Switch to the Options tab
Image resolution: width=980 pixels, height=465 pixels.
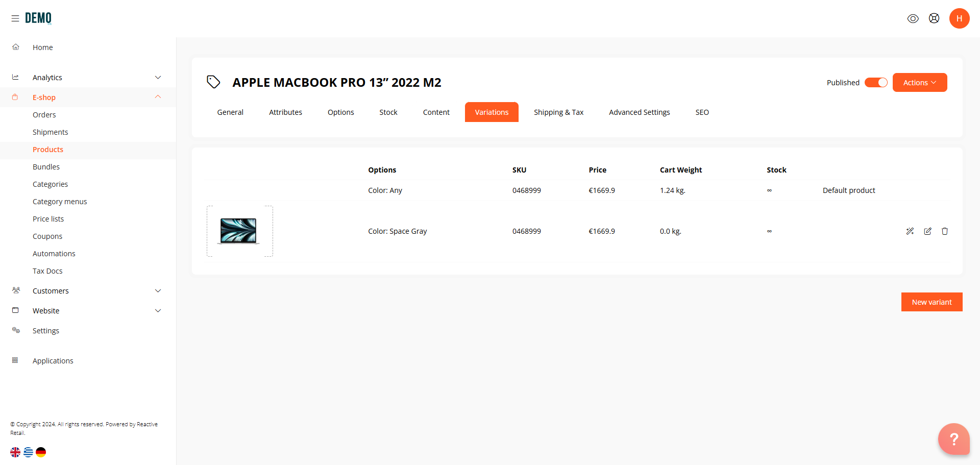pos(341,112)
